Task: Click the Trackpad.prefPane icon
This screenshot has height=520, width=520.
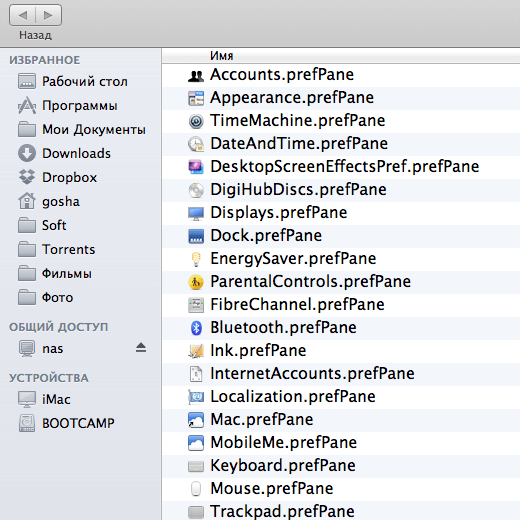Action: (x=196, y=512)
